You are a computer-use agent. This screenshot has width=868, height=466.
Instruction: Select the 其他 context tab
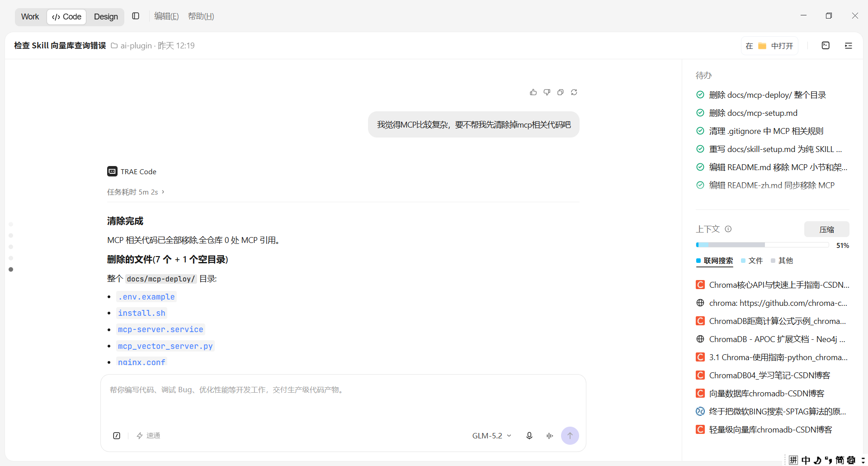[782, 261]
